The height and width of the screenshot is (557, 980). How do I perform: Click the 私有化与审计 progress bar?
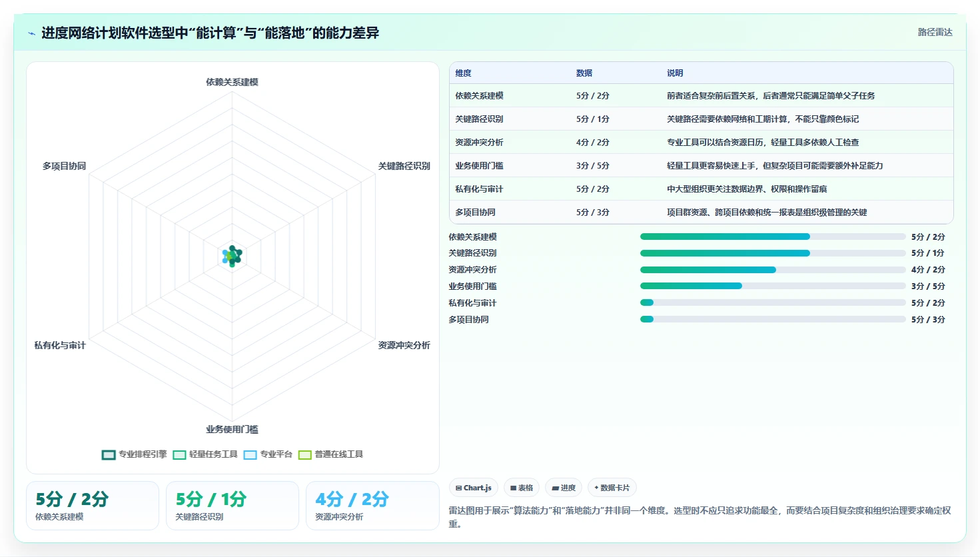pos(773,302)
